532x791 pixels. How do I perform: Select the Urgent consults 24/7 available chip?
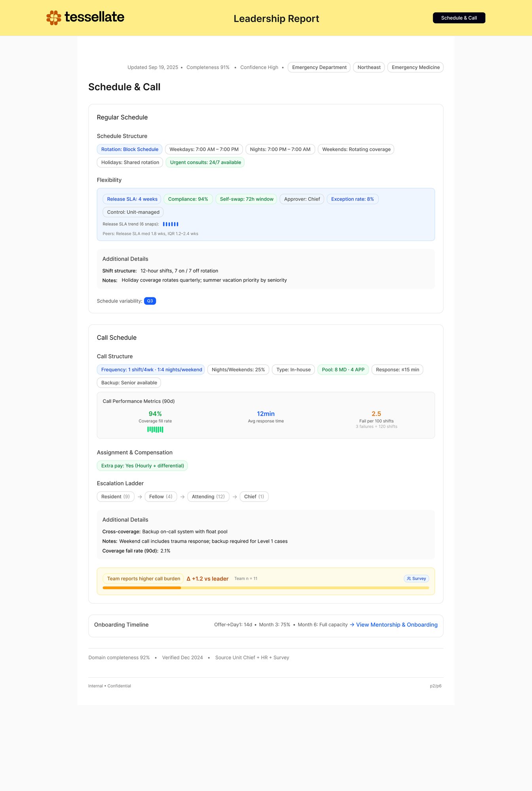205,162
